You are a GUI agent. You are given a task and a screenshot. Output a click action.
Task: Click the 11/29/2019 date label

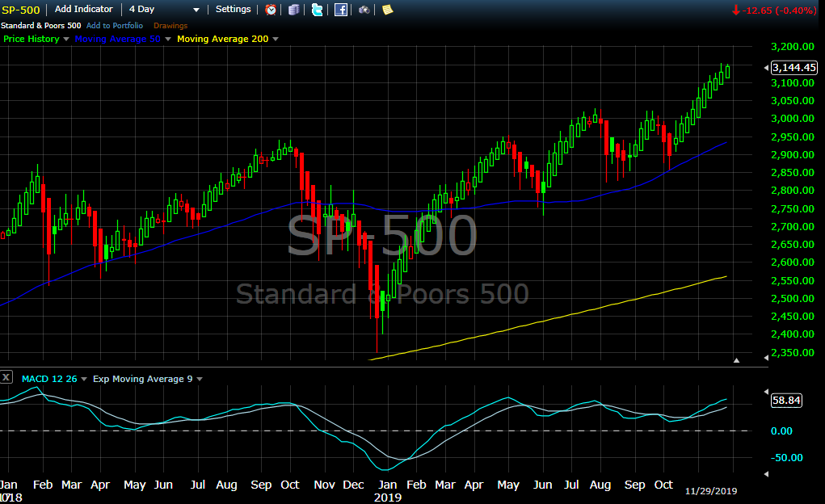pyautogui.click(x=711, y=491)
